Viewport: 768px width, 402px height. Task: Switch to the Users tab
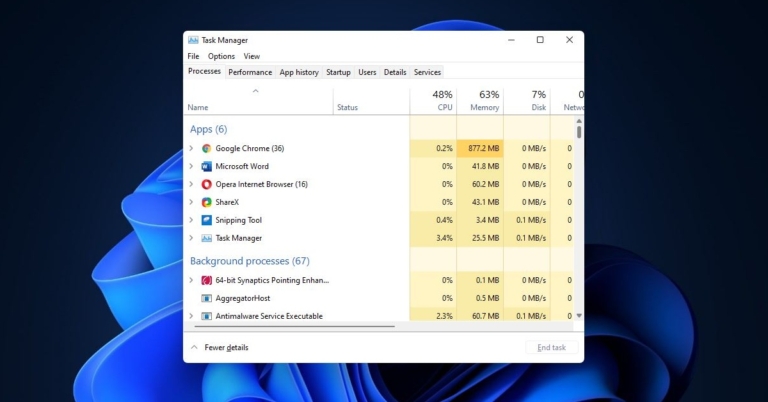click(367, 72)
